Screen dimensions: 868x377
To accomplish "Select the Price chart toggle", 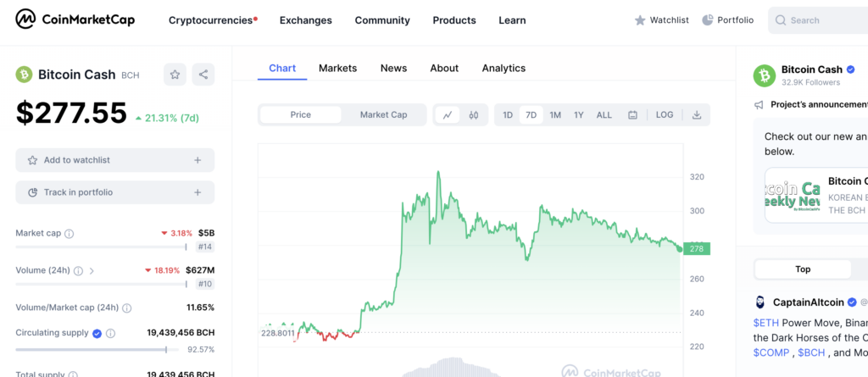I will (301, 114).
